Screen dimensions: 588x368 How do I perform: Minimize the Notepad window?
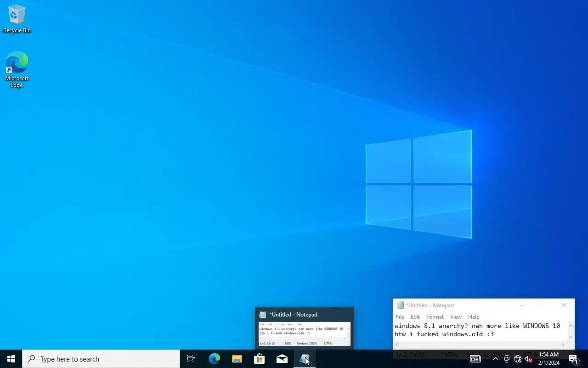(x=522, y=305)
